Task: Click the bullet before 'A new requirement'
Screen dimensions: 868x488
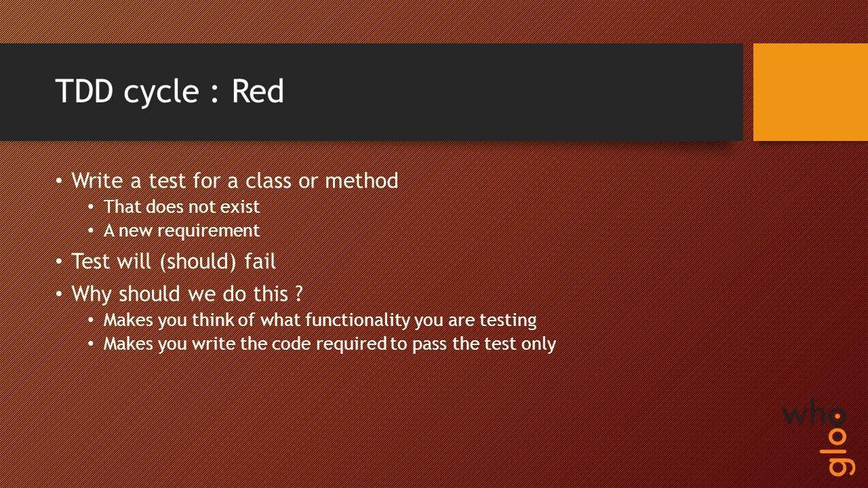Action: [92, 231]
